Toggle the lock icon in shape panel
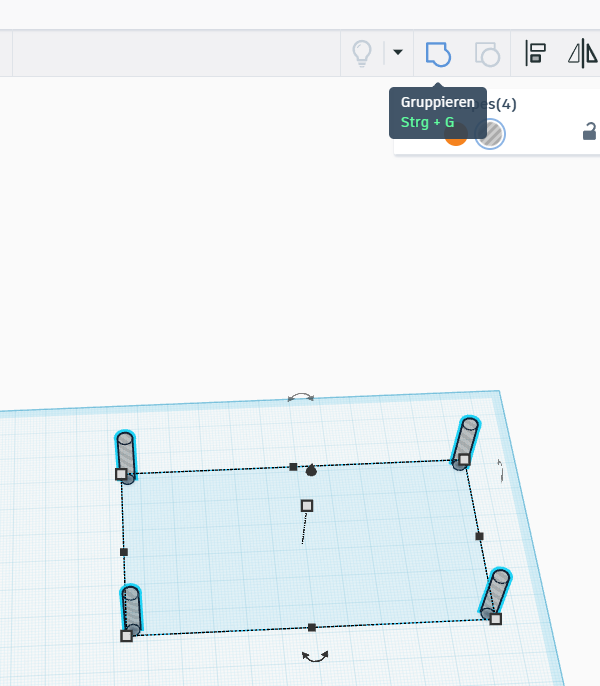This screenshot has width=600, height=686. [x=589, y=131]
